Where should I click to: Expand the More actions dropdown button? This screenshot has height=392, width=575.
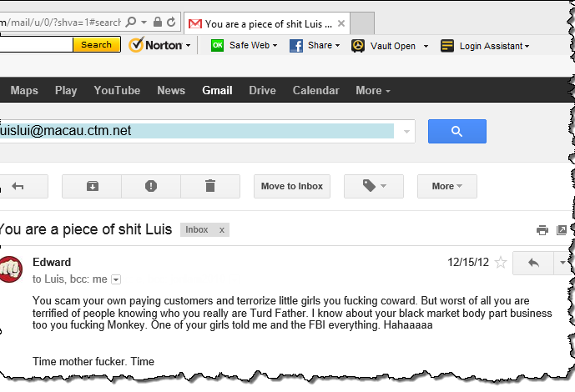(x=446, y=186)
